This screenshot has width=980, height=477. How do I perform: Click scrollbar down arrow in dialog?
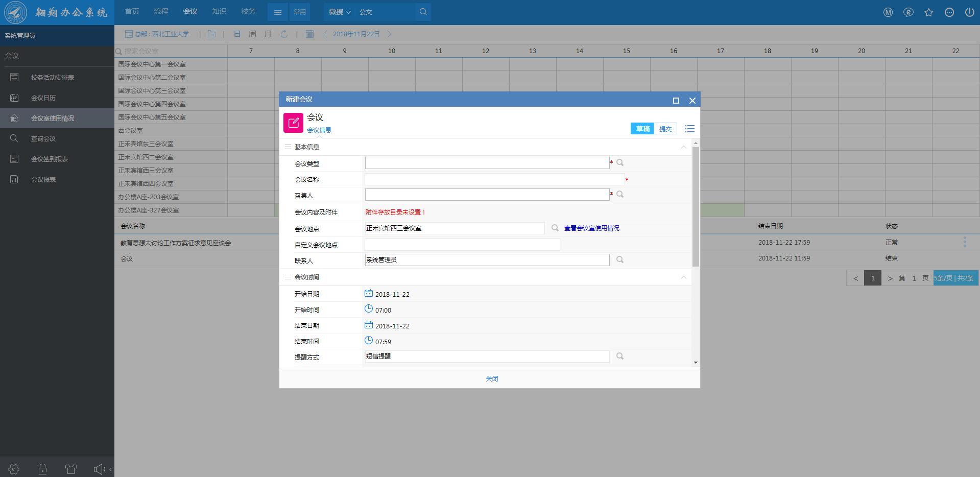point(696,363)
